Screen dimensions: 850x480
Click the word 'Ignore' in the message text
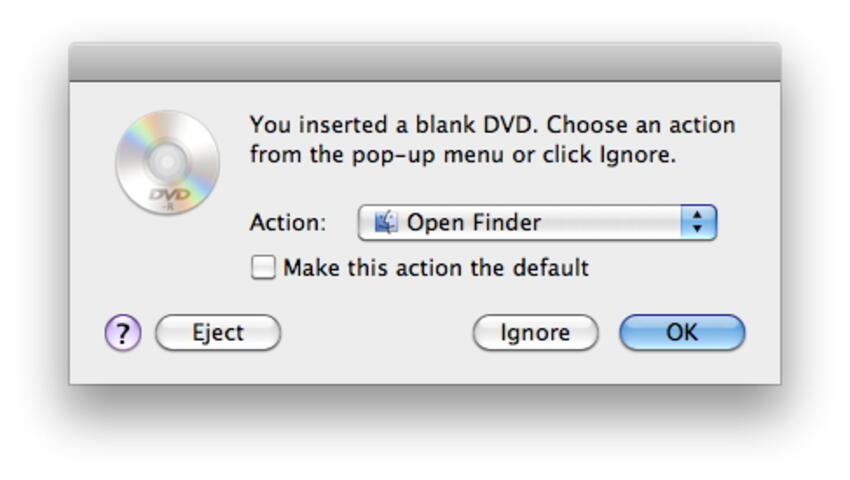click(x=638, y=155)
